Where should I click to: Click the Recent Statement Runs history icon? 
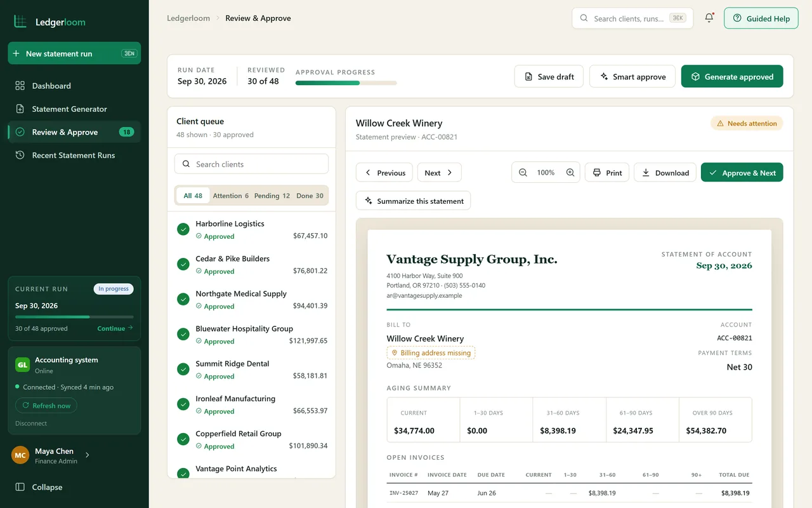click(20, 156)
